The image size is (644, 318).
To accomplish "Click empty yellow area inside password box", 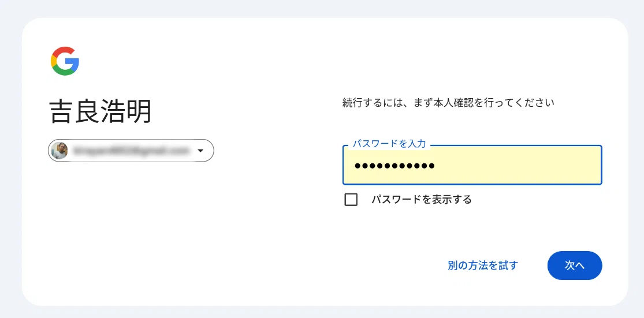I will point(518,166).
